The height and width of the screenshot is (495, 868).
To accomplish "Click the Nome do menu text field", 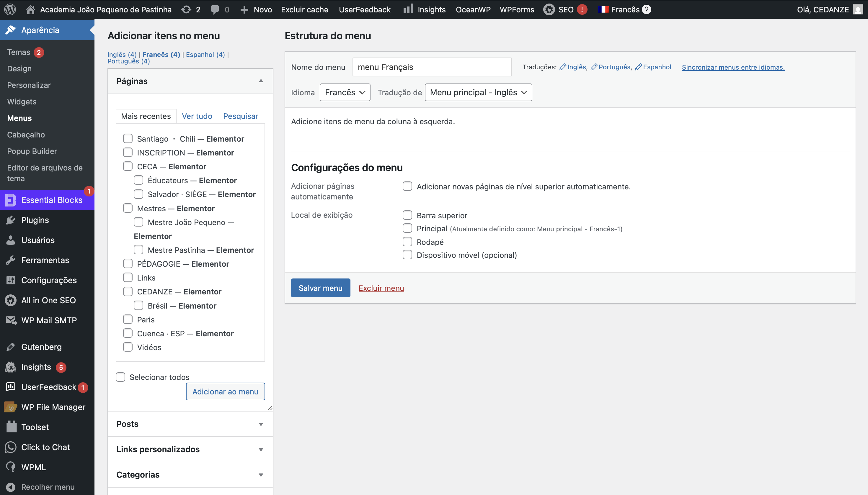I will 431,67.
